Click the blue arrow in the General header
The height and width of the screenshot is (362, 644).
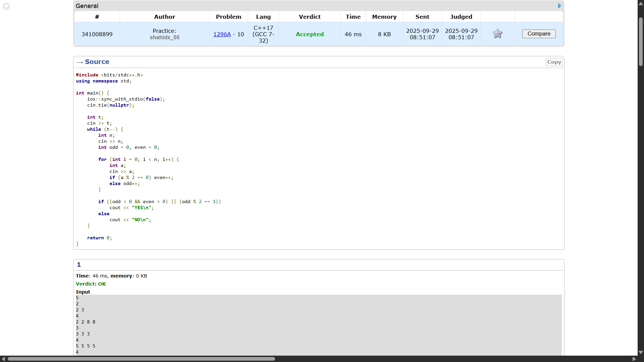tap(559, 6)
